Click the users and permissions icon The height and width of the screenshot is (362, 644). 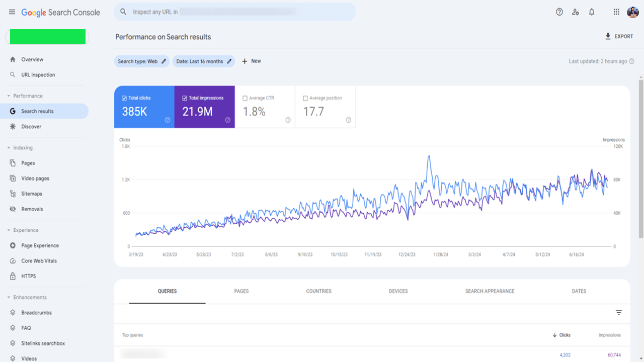[x=576, y=12]
